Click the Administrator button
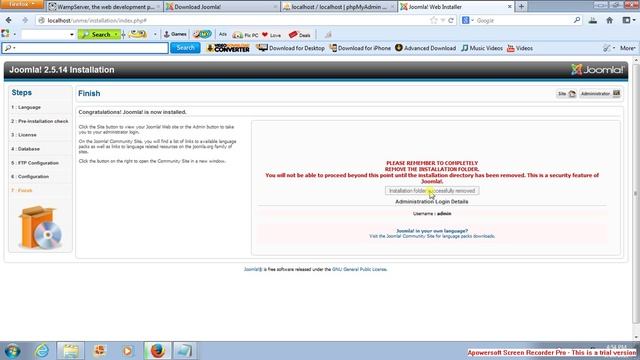Image resolution: width=640 pixels, height=360 pixels. click(600, 94)
